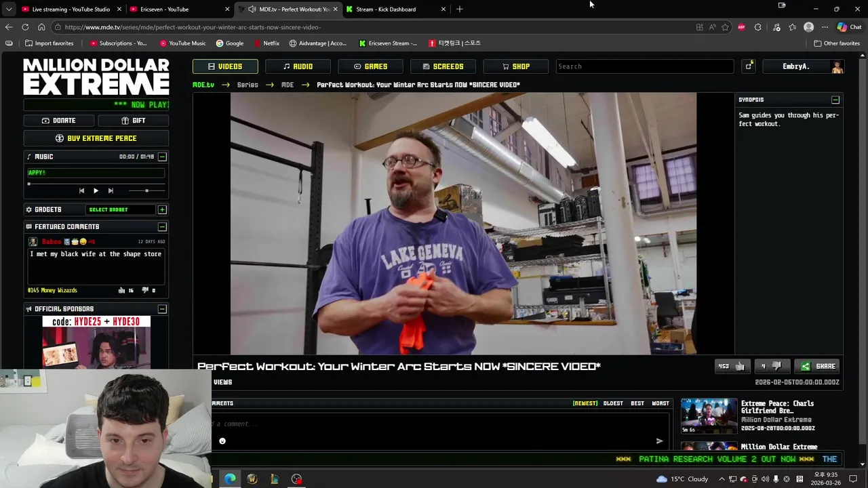This screenshot has height=488, width=868.
Task: Go to MDE.tv breadcrumb link
Action: point(203,85)
